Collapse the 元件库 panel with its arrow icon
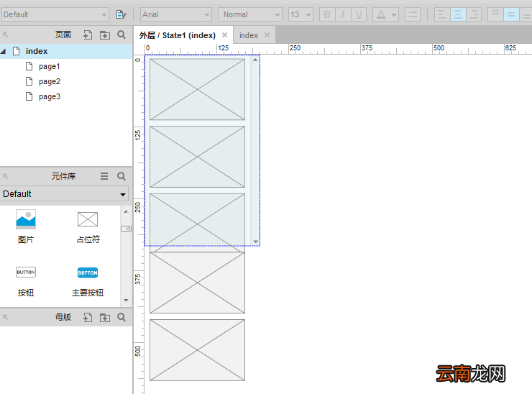532x394 pixels. (6, 176)
